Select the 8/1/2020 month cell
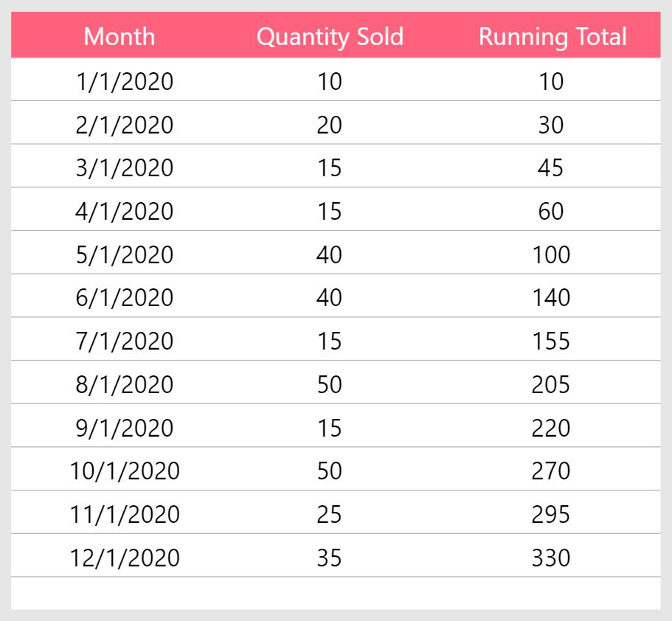 [124, 384]
